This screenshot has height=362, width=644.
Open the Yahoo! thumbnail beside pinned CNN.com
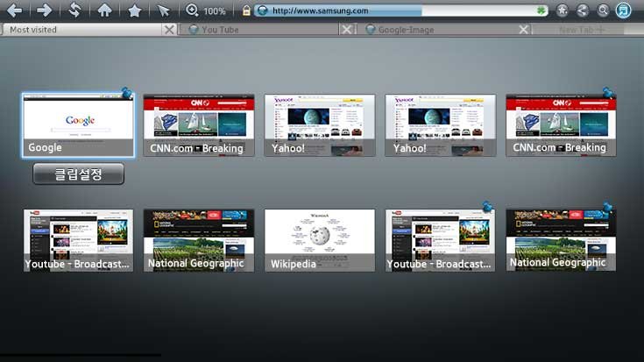click(x=440, y=125)
